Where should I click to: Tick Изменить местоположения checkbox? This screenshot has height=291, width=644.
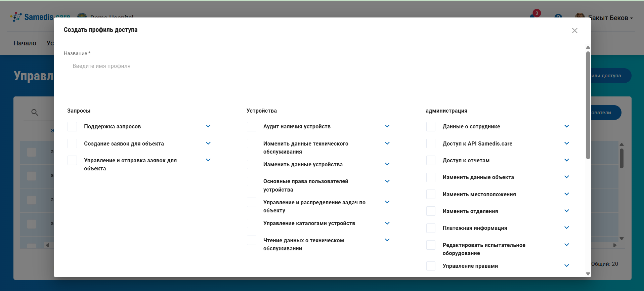coord(431,194)
